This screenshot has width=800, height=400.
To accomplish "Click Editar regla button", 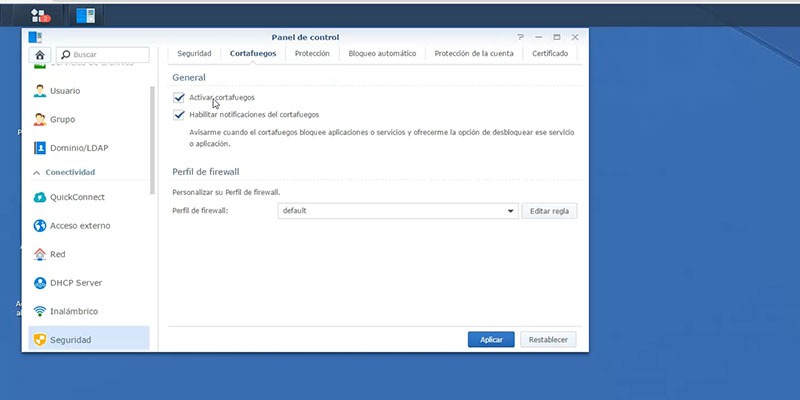I will [x=549, y=211].
